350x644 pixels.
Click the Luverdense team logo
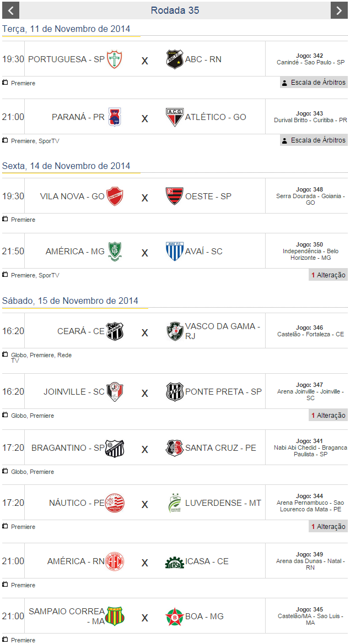175,503
